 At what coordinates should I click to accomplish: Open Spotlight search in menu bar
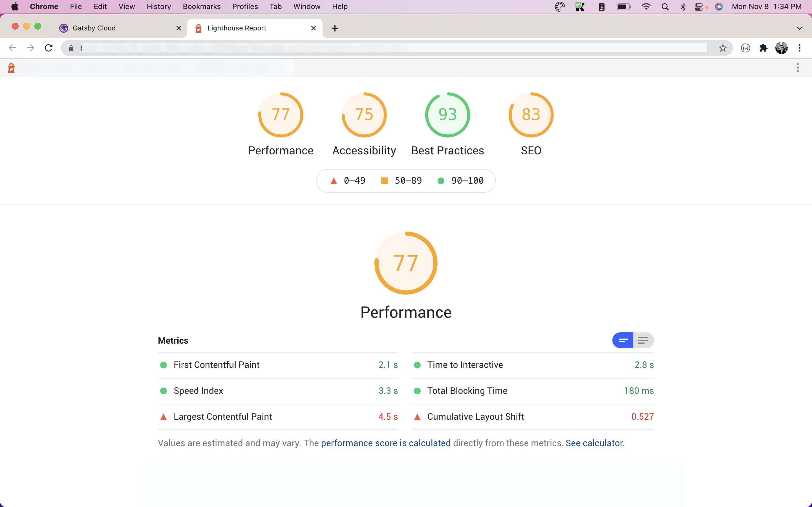(665, 7)
